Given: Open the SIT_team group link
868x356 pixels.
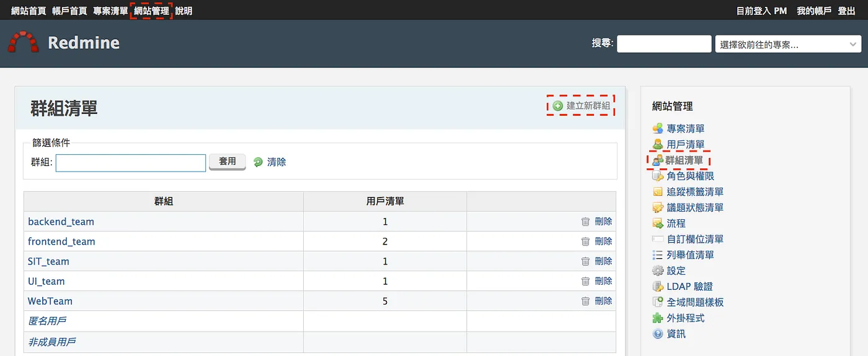Looking at the screenshot, I should point(48,261).
